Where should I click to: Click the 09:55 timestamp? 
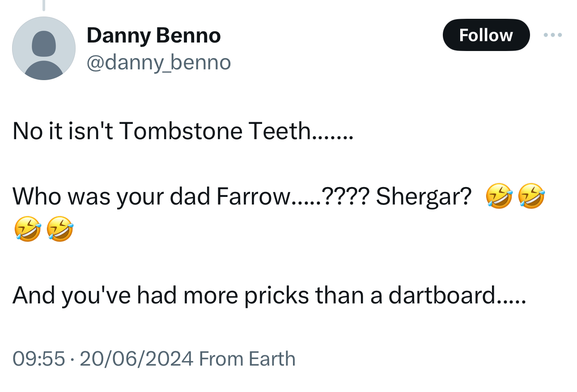pos(38,359)
